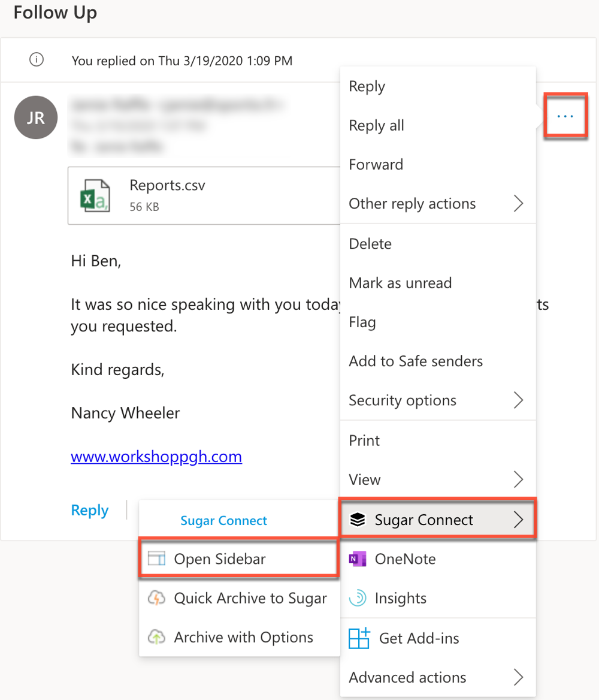Click the Insights spiral icon
Image resolution: width=599 pixels, height=700 pixels.
(x=358, y=598)
